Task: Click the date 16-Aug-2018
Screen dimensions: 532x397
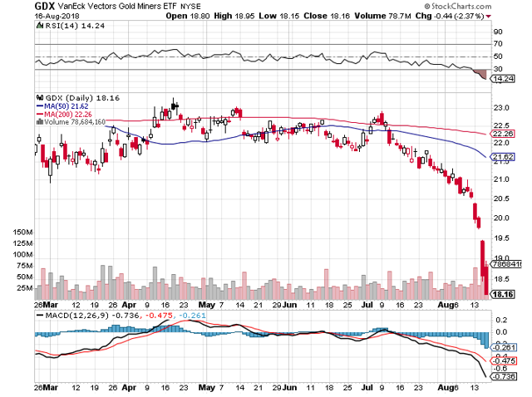Action: coord(57,16)
